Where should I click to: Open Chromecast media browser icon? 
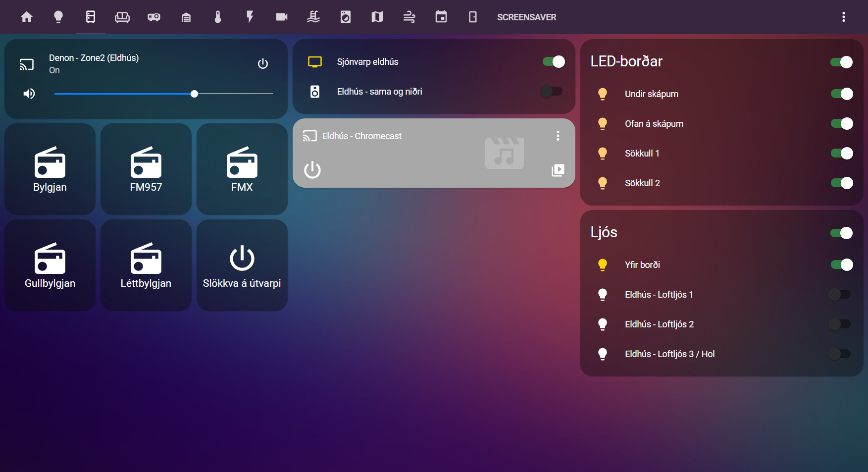558,170
